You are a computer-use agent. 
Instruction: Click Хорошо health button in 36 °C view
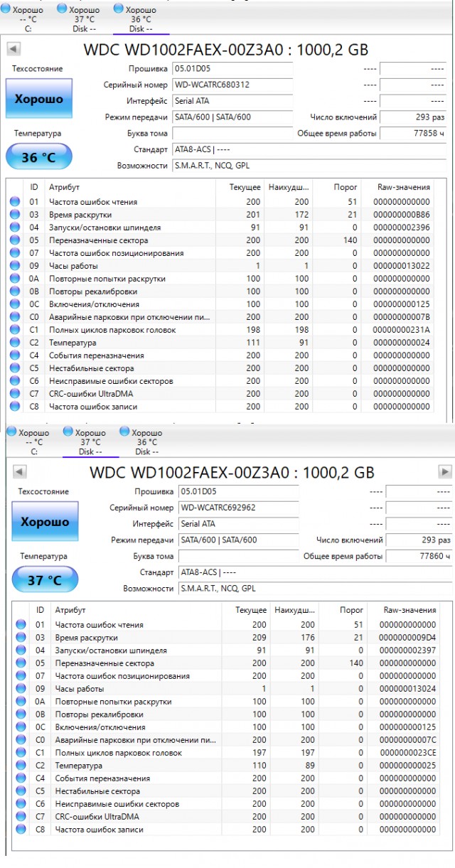click(x=39, y=99)
